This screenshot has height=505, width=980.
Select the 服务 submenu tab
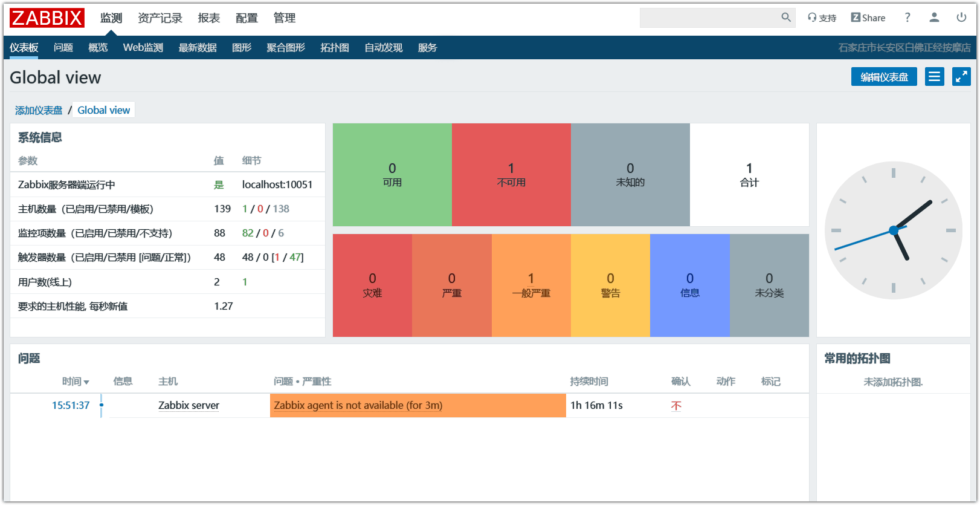pyautogui.click(x=427, y=48)
